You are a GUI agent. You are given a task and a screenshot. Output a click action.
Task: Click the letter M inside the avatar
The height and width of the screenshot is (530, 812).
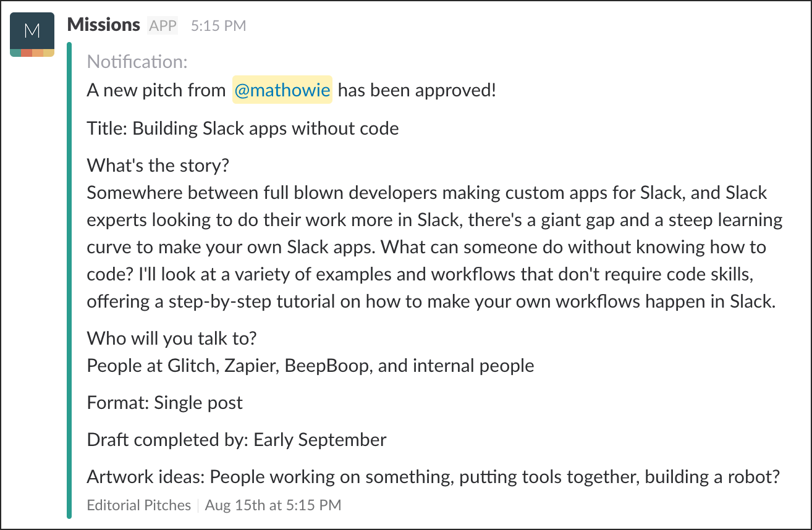(x=32, y=31)
